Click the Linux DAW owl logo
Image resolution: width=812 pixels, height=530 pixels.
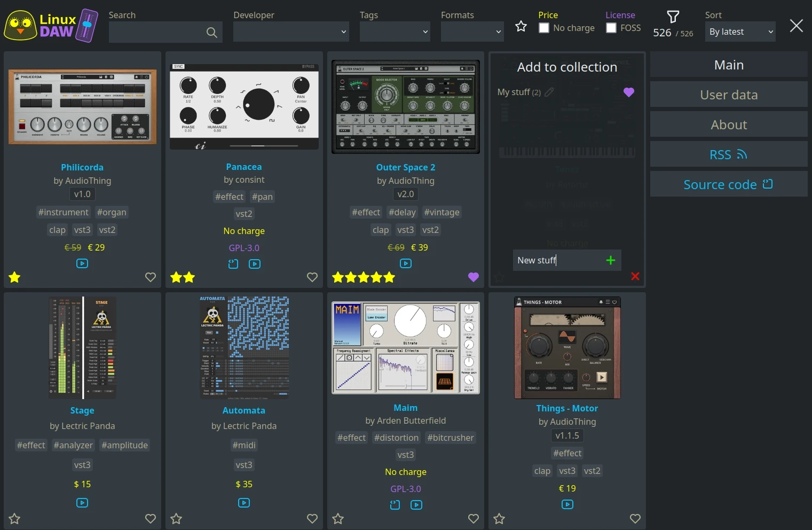point(51,26)
